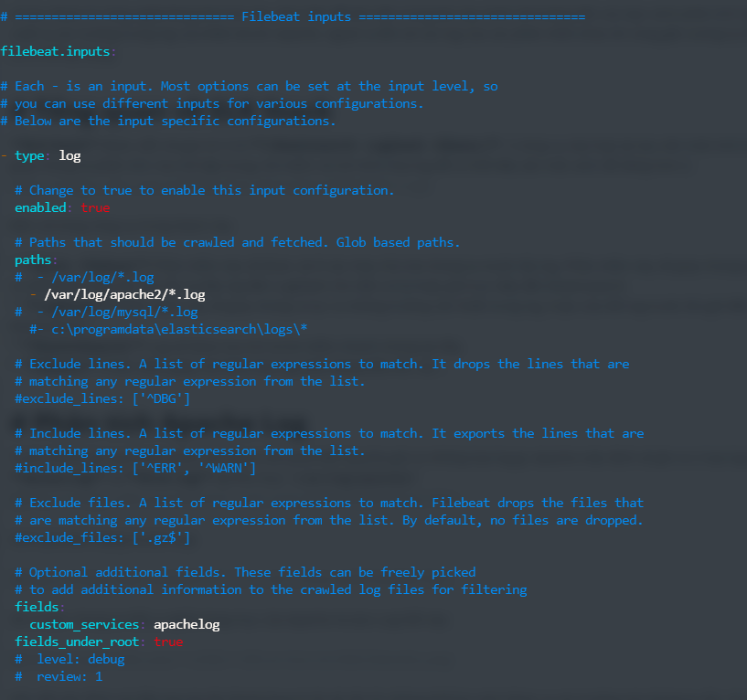The image size is (747, 700).
Task: Click the '#exclude_lines: ['^DBG']' line
Action: tap(102, 398)
